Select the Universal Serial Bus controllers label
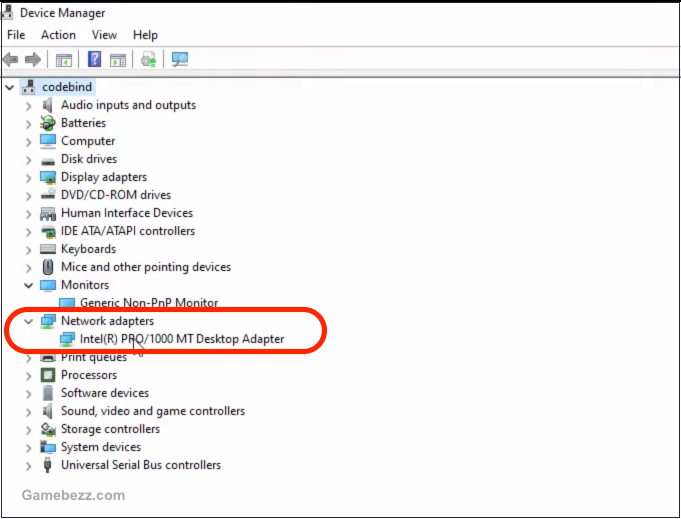681x519 pixels. pyautogui.click(x=141, y=465)
